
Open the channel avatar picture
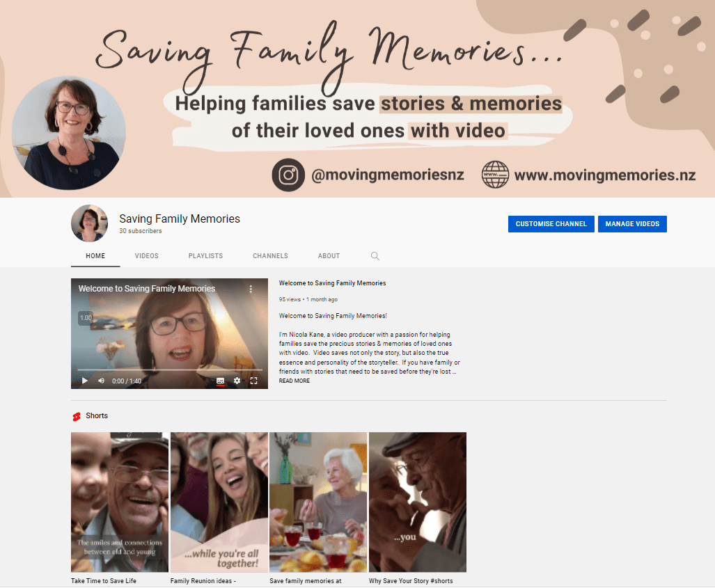click(89, 223)
